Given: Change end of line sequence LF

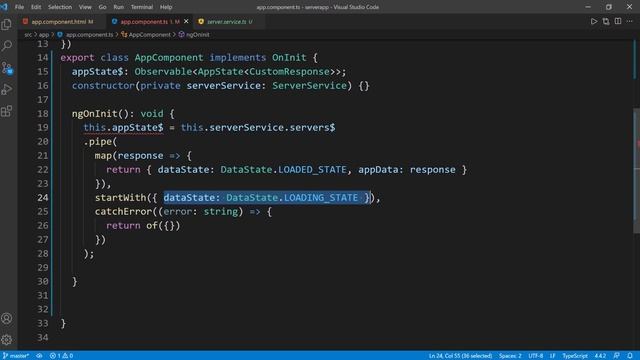Looking at the screenshot, I should [x=552, y=356].
